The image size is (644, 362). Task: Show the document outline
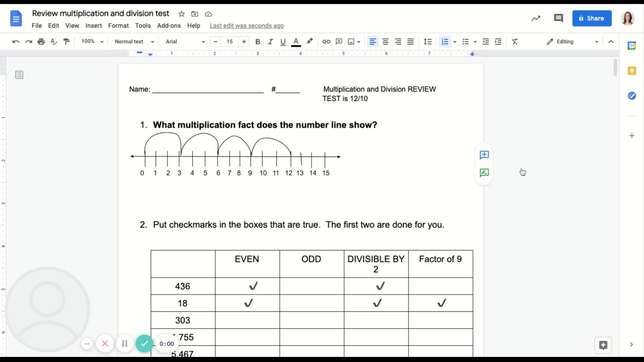pyautogui.click(x=19, y=75)
